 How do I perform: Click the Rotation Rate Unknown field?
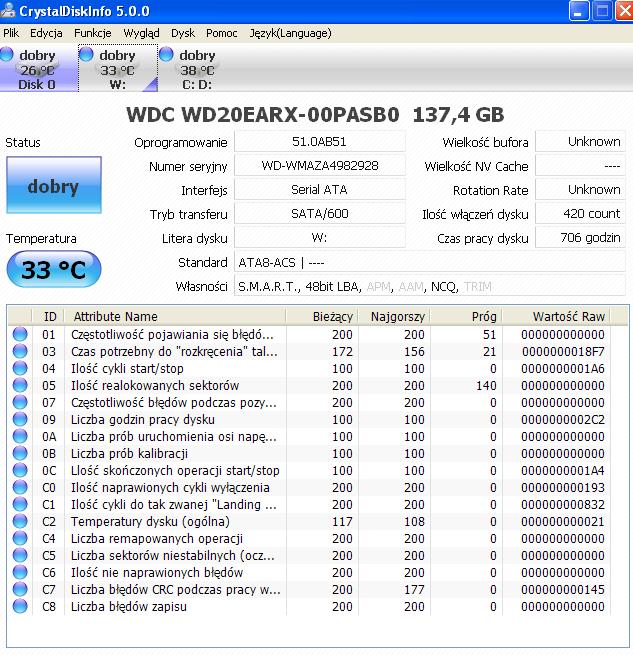click(x=580, y=190)
